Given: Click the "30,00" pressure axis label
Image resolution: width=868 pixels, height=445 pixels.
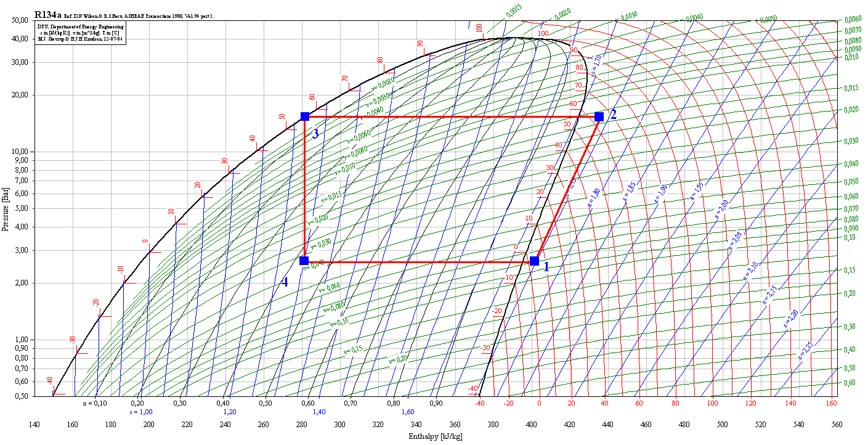Looking at the screenshot, I should click(x=20, y=62).
